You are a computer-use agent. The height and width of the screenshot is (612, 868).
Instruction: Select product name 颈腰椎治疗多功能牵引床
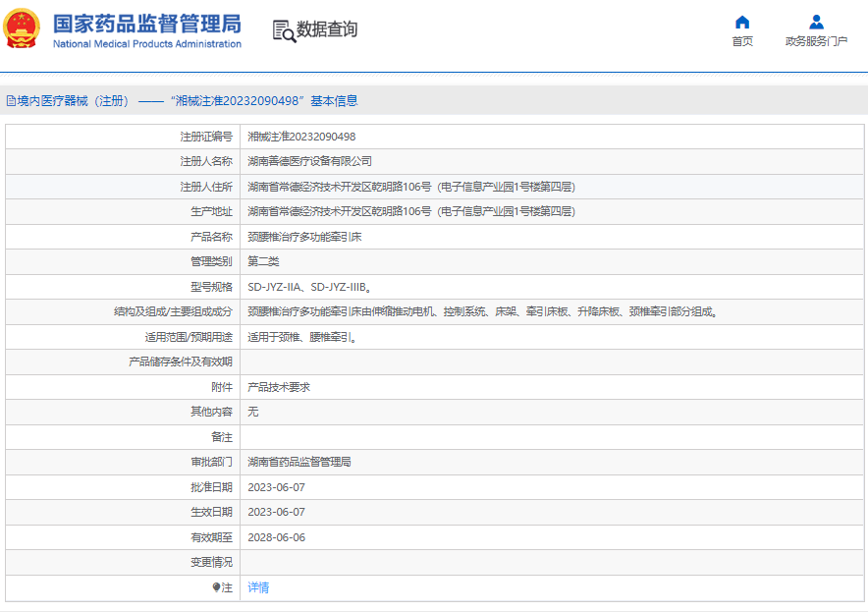coord(304,237)
